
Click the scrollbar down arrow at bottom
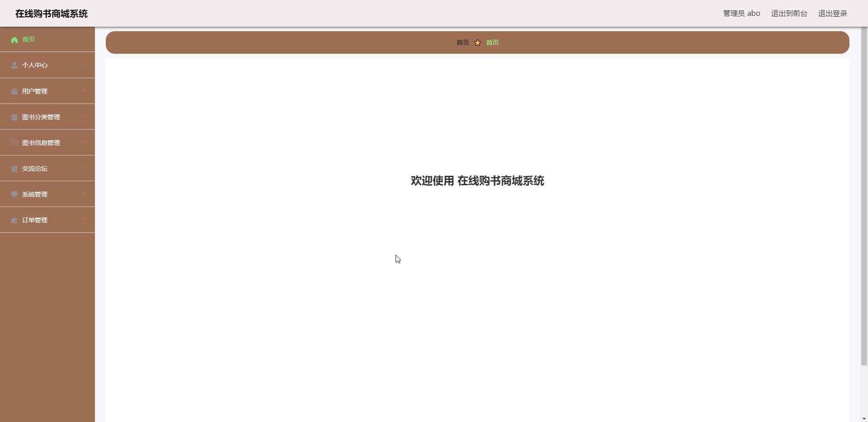click(x=864, y=418)
